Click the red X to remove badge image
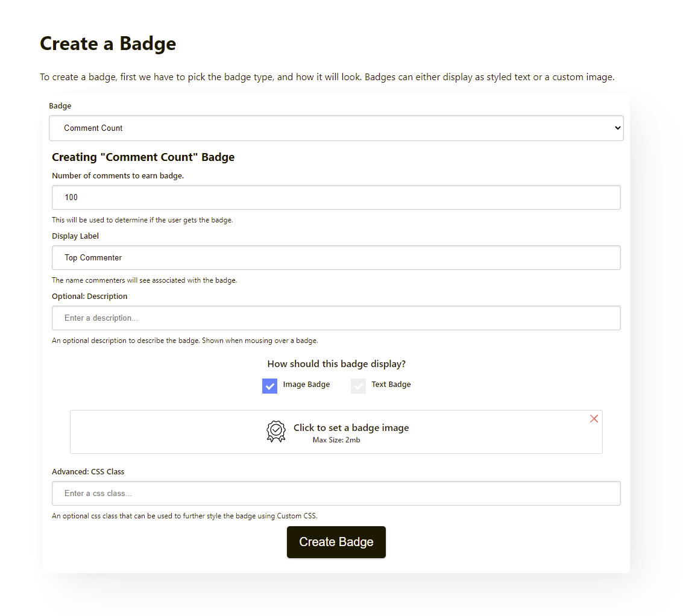The width and height of the screenshot is (683, 616). point(594,418)
